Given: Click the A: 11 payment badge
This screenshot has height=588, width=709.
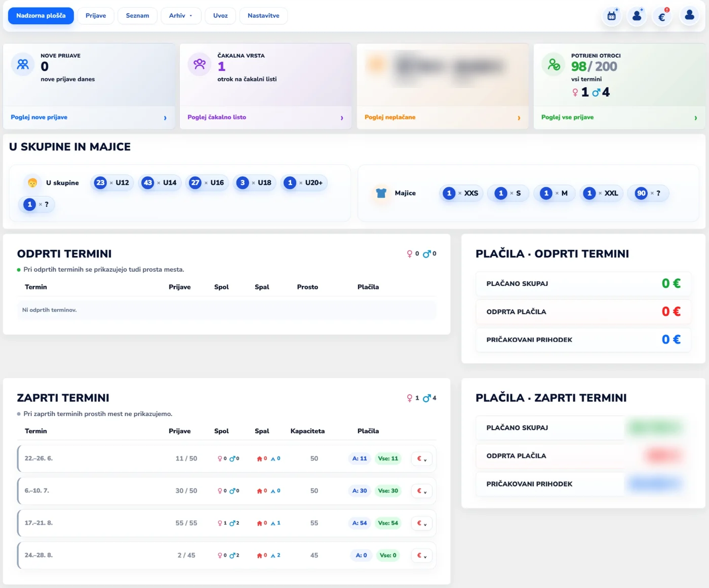Looking at the screenshot, I should click(x=360, y=458).
